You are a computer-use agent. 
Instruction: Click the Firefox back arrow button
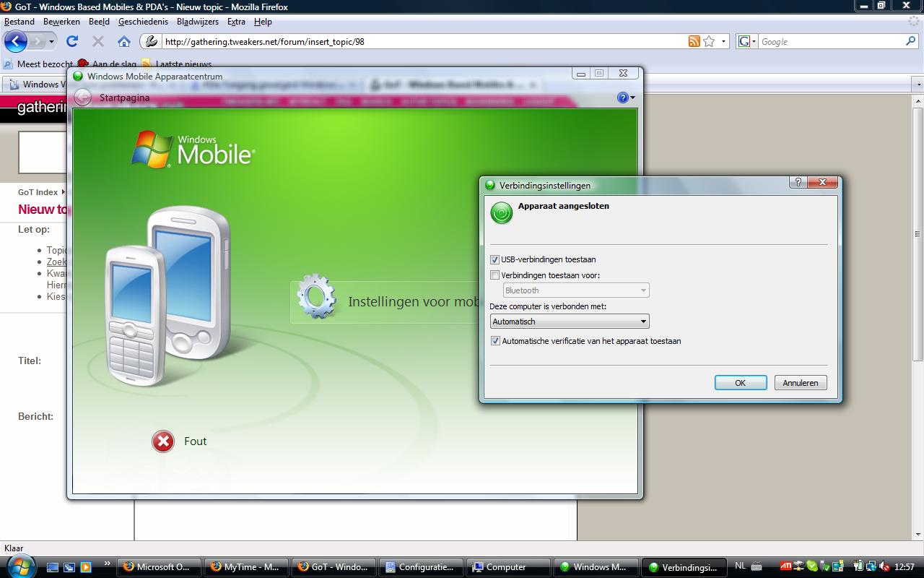click(x=16, y=41)
